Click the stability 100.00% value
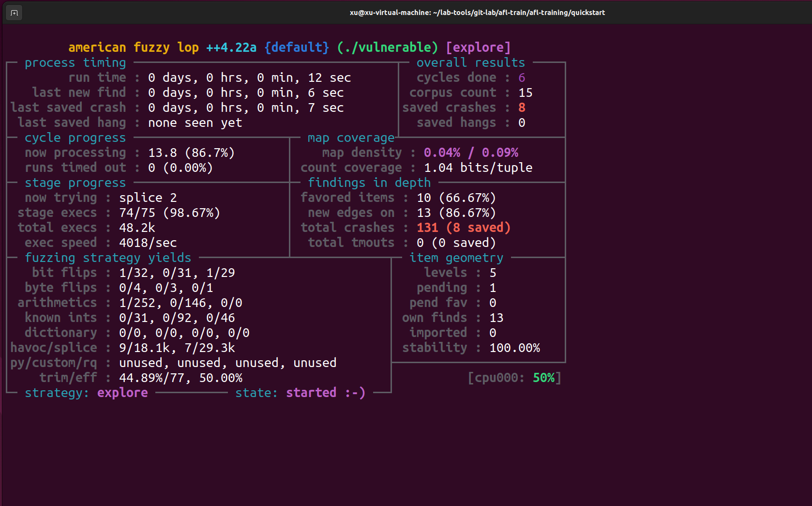812x506 pixels. tap(514, 348)
